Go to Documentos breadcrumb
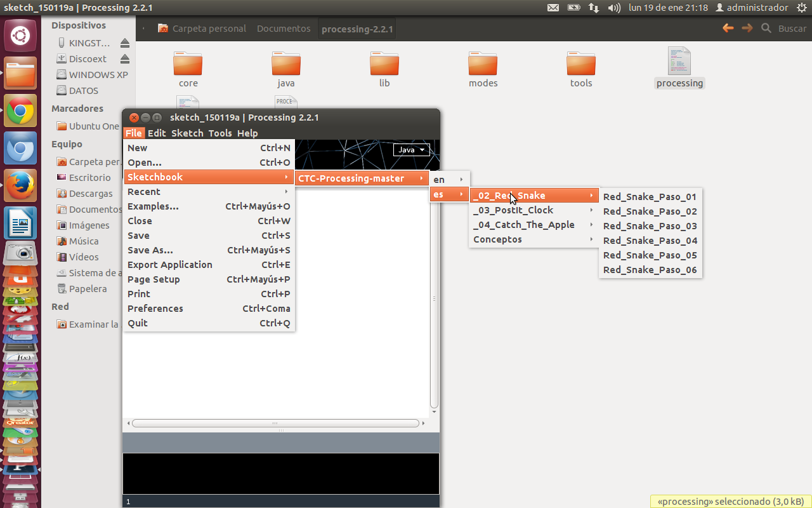The image size is (812, 508). (x=284, y=29)
